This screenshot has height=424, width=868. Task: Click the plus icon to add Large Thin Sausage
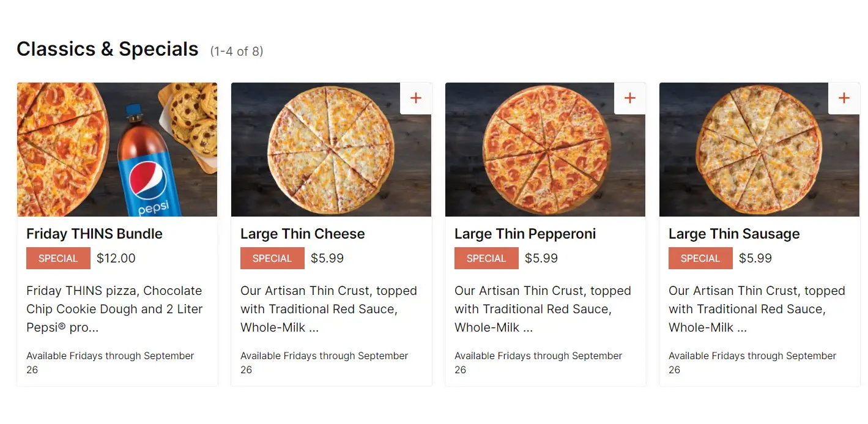pos(844,98)
